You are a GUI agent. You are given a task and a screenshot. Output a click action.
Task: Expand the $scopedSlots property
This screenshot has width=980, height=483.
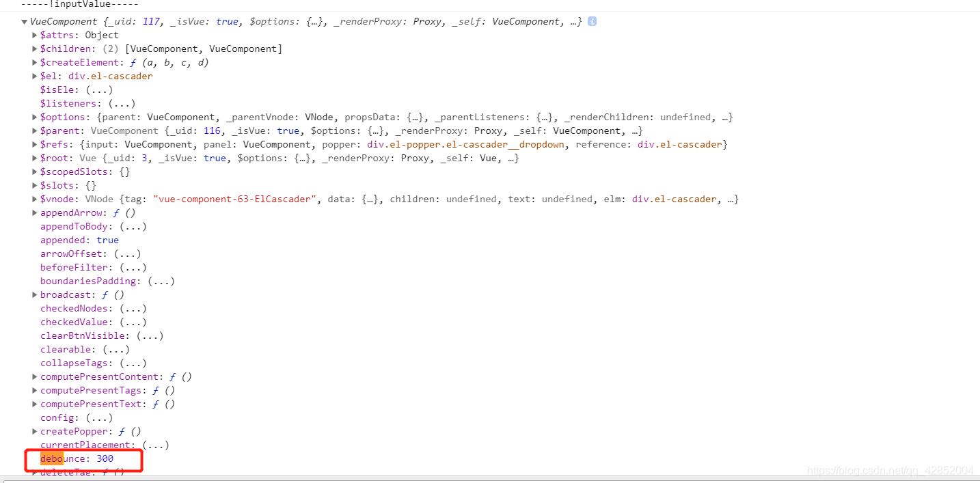click(35, 171)
